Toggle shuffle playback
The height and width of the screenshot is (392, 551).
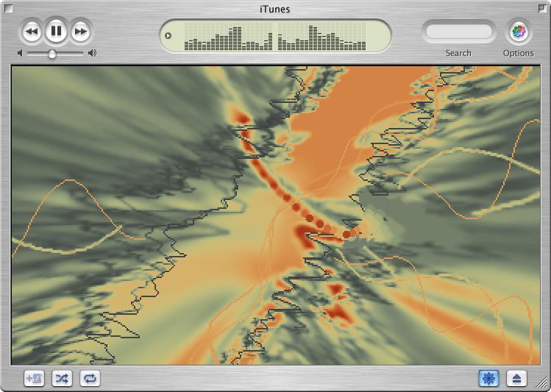[62, 378]
